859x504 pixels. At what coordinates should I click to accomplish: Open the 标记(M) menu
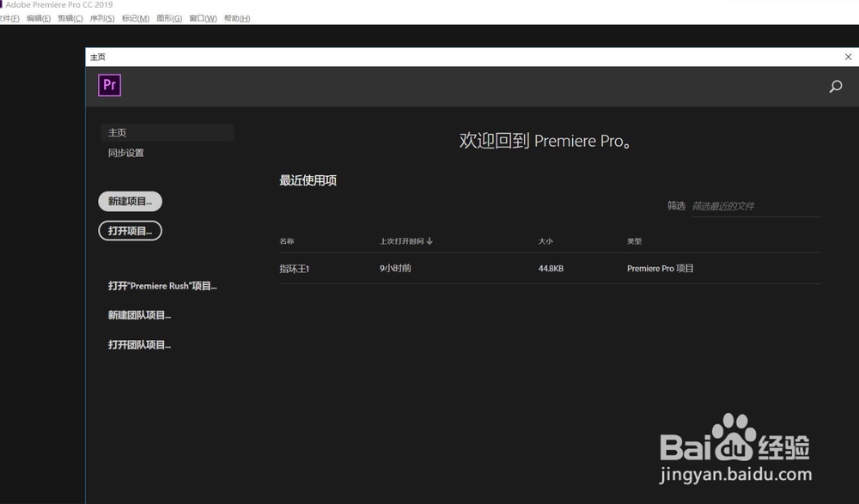136,19
